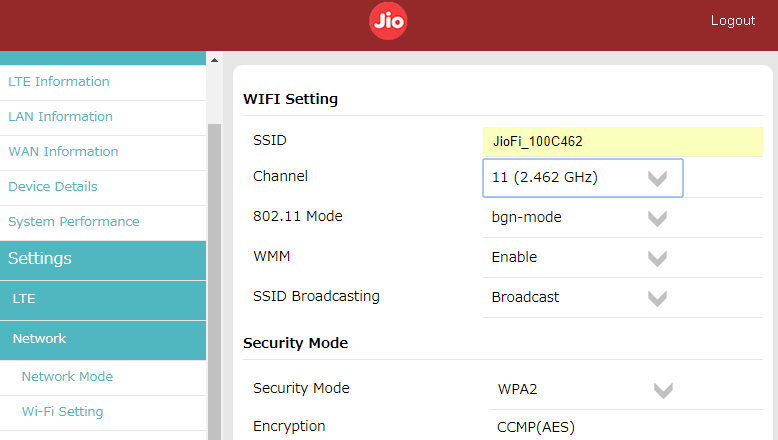Open the Channel dropdown
Screen dimensions: 778x440
[582, 178]
